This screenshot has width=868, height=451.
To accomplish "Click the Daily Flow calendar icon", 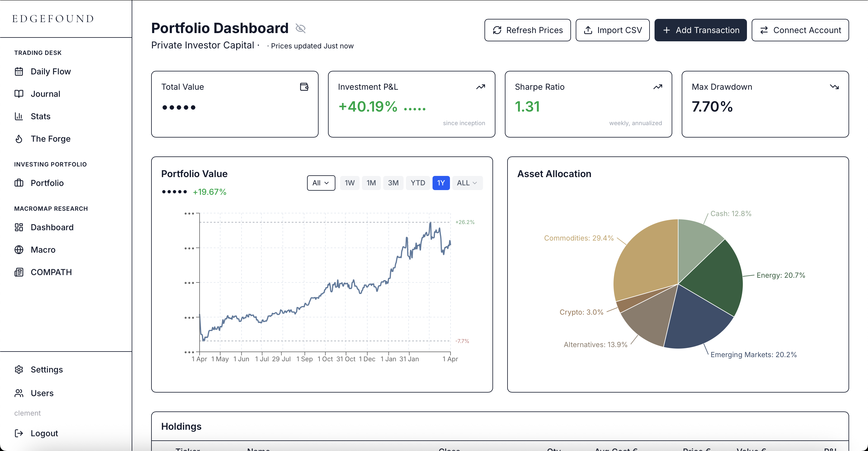I will [x=19, y=71].
